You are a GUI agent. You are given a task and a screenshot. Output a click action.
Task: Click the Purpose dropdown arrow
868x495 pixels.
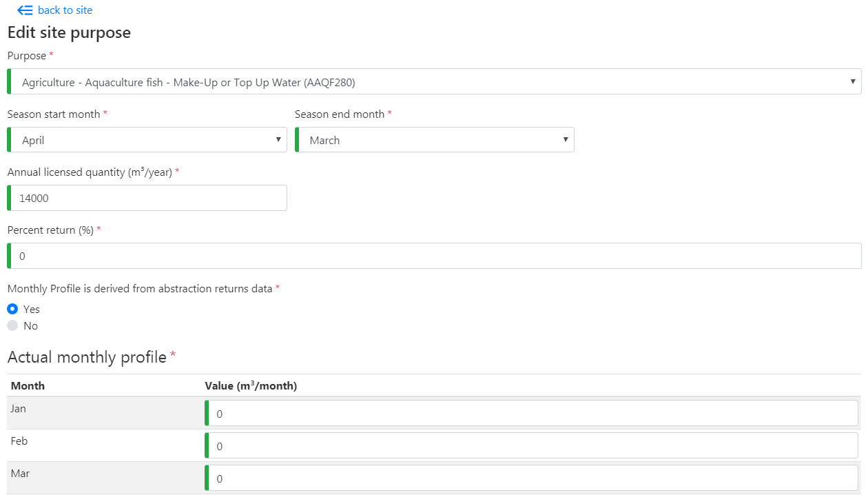click(854, 82)
